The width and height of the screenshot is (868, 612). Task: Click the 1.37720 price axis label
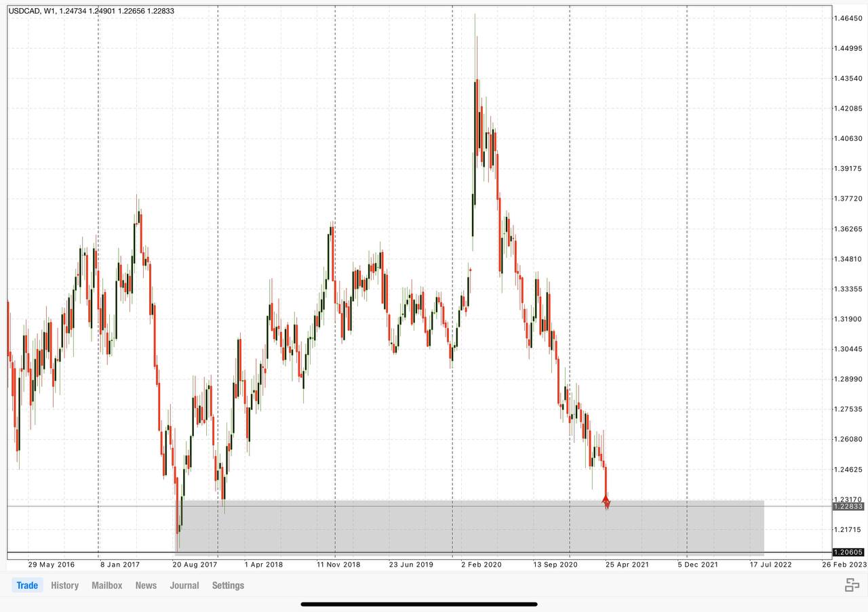tap(850, 199)
